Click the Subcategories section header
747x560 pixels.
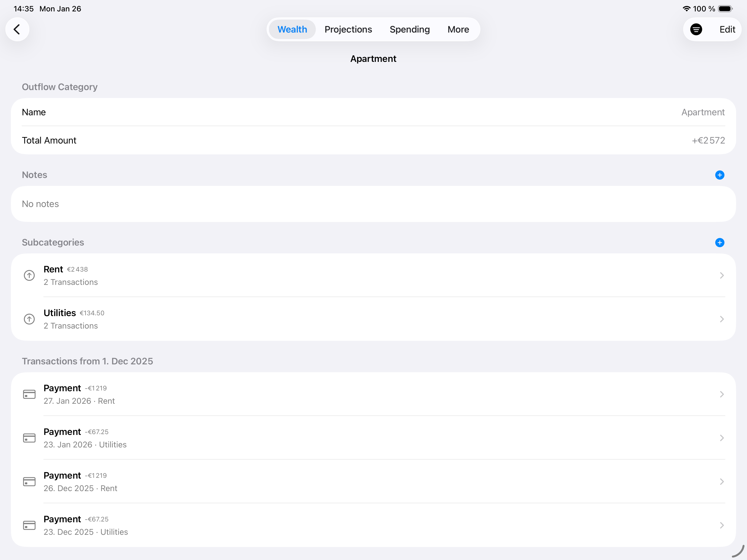[x=53, y=242]
